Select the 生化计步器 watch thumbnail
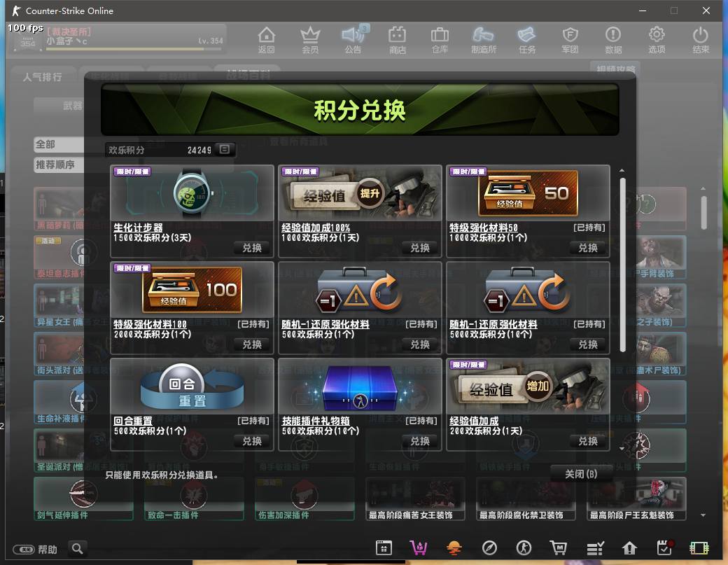The width and height of the screenshot is (728, 565). [x=192, y=193]
